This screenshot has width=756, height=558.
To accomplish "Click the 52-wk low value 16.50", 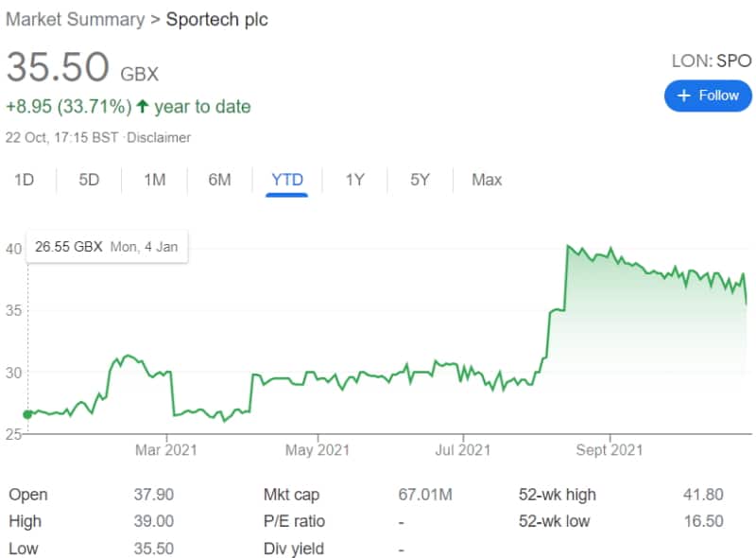I will tap(703, 521).
